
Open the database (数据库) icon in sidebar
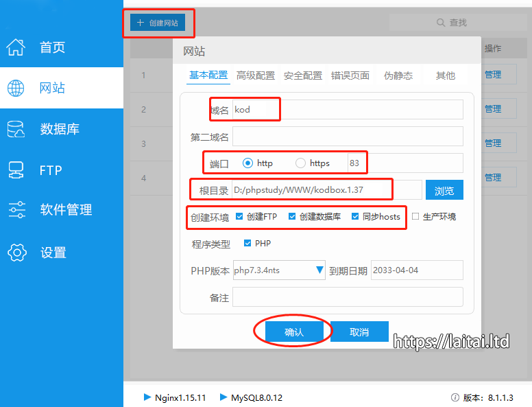click(16, 129)
